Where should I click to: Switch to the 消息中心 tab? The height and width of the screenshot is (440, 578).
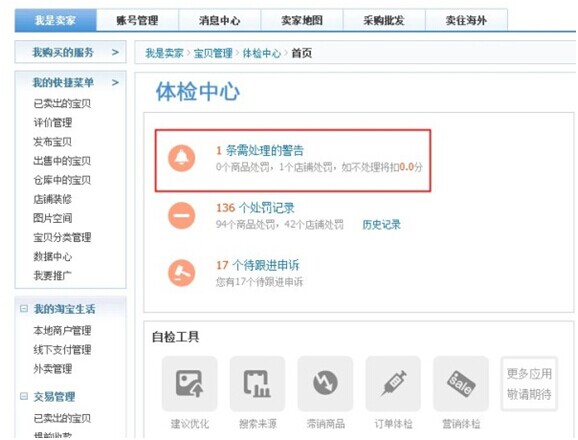tap(220, 20)
